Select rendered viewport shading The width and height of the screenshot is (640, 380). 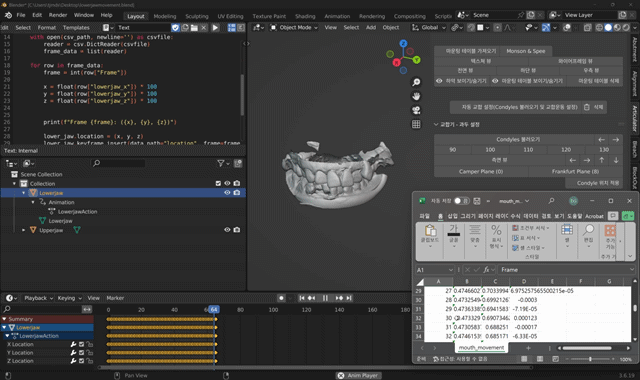point(625,28)
